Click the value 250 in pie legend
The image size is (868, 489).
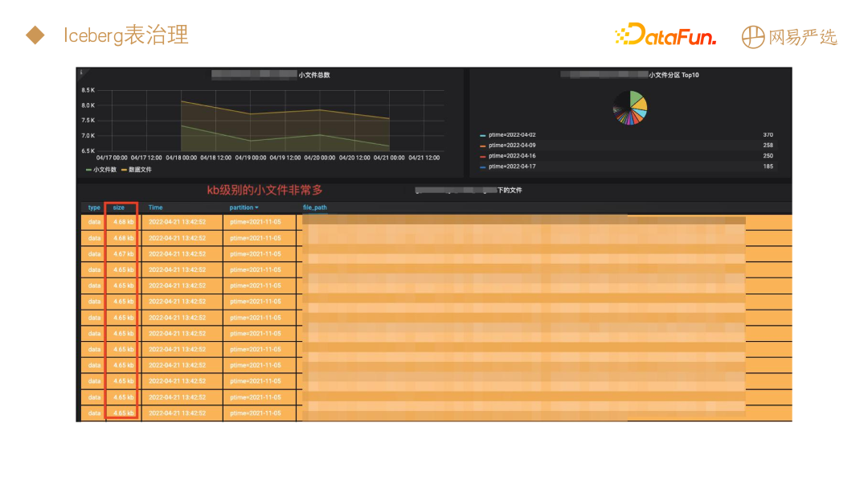(x=768, y=155)
